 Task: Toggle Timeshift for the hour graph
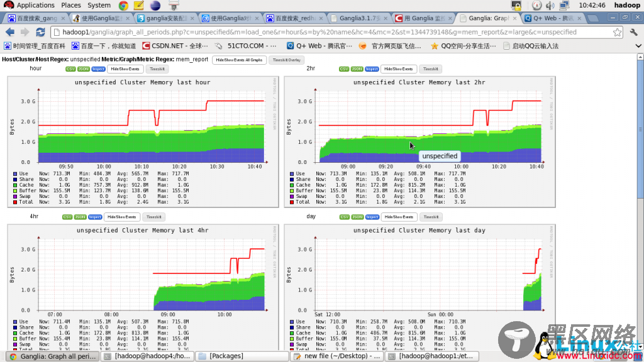tap(157, 69)
